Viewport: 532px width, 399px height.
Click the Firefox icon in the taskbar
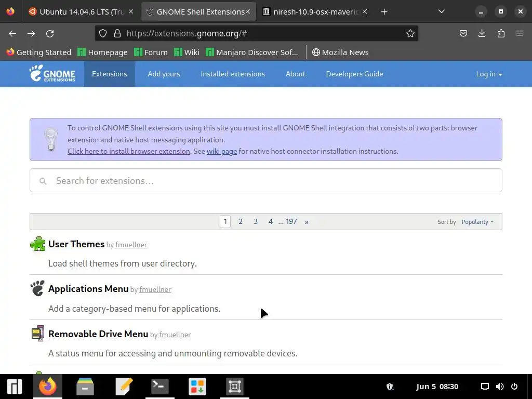click(47, 387)
